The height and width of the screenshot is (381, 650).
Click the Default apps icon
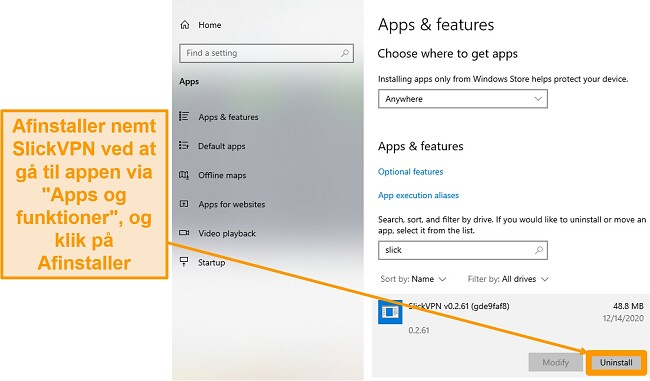coord(184,146)
